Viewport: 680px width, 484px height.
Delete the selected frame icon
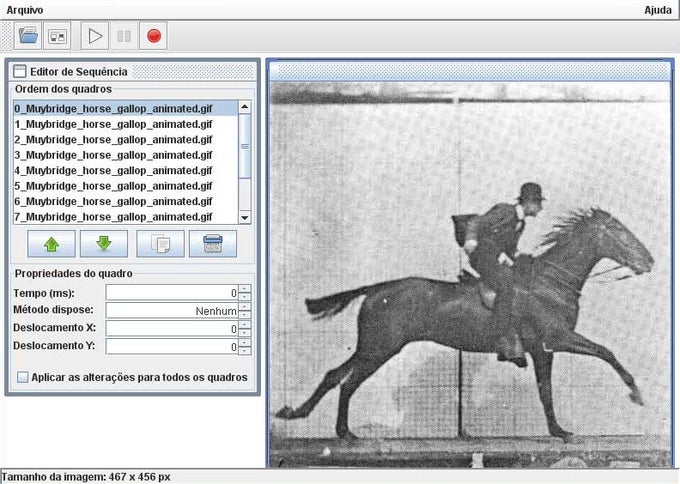tap(213, 244)
